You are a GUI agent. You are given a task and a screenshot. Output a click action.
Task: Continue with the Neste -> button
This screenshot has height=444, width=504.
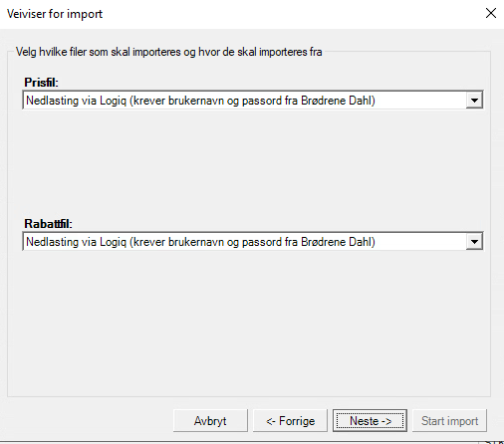click(x=370, y=420)
